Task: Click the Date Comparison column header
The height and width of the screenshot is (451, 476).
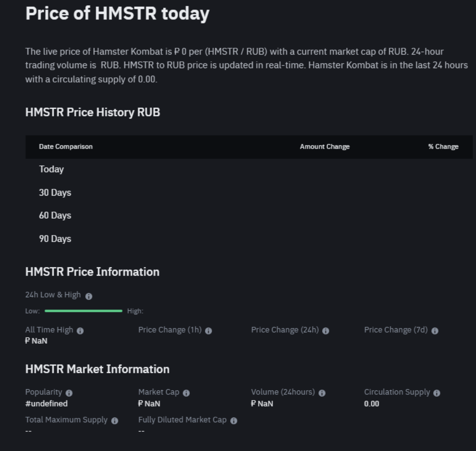Action: point(66,147)
